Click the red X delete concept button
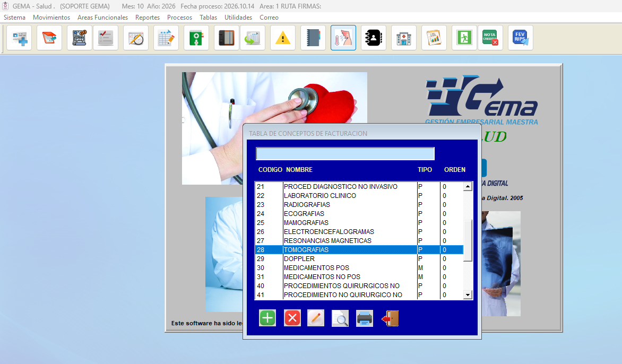 pos(292,318)
